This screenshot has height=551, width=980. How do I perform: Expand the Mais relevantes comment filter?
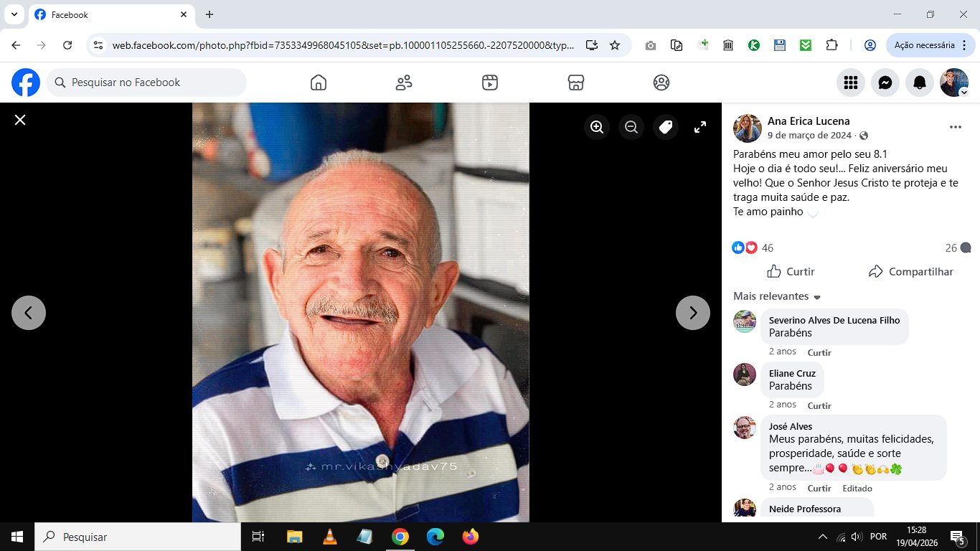click(x=777, y=296)
